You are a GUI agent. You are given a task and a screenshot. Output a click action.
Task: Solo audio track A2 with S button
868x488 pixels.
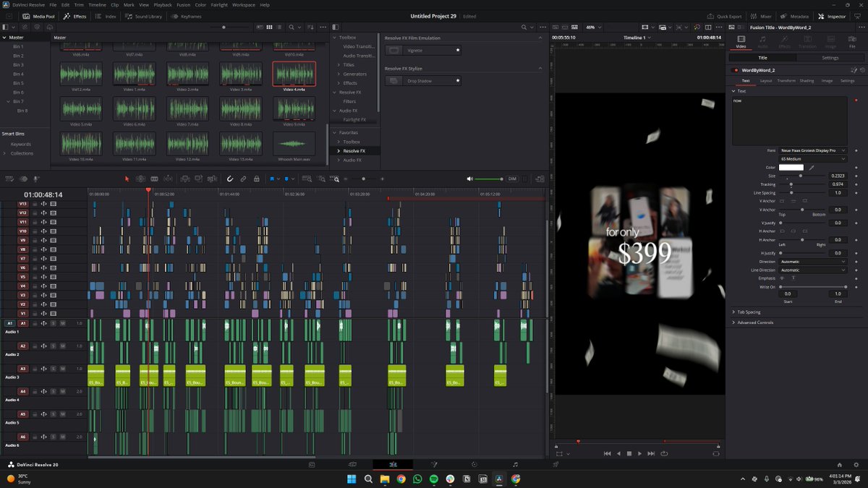[x=53, y=346]
